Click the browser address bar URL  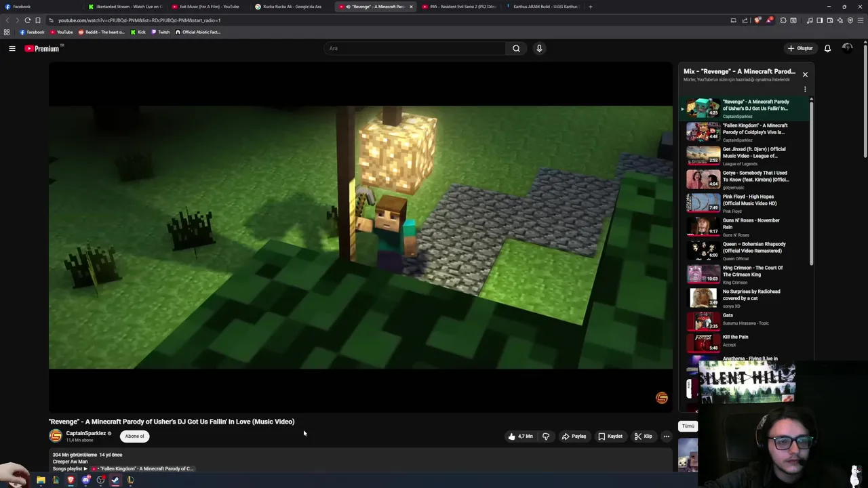(x=139, y=20)
